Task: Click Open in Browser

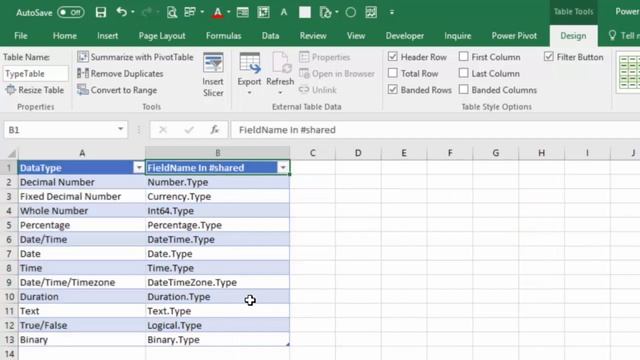Action: [x=337, y=73]
